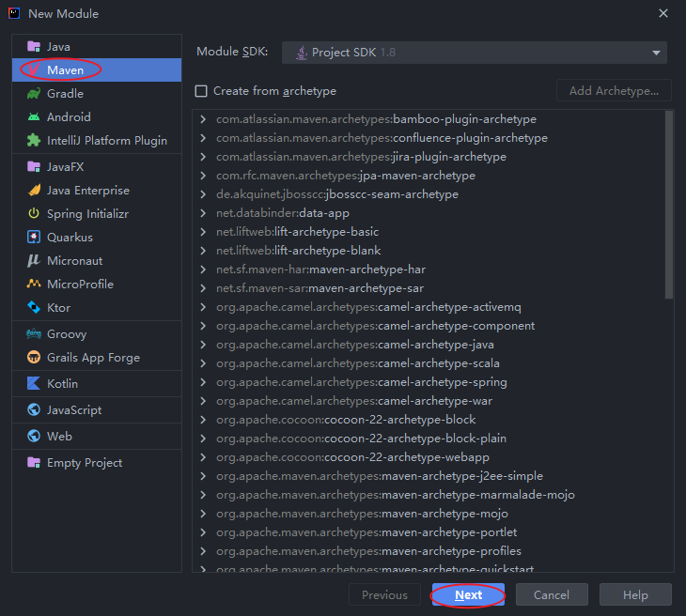Click the Groovy icon
The width and height of the screenshot is (686, 616).
(x=34, y=334)
